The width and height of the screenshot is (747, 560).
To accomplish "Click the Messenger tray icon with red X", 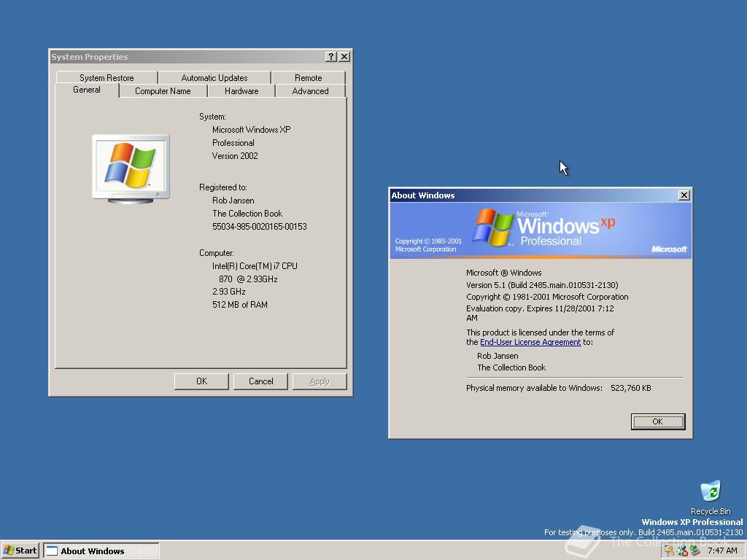I will [x=682, y=551].
